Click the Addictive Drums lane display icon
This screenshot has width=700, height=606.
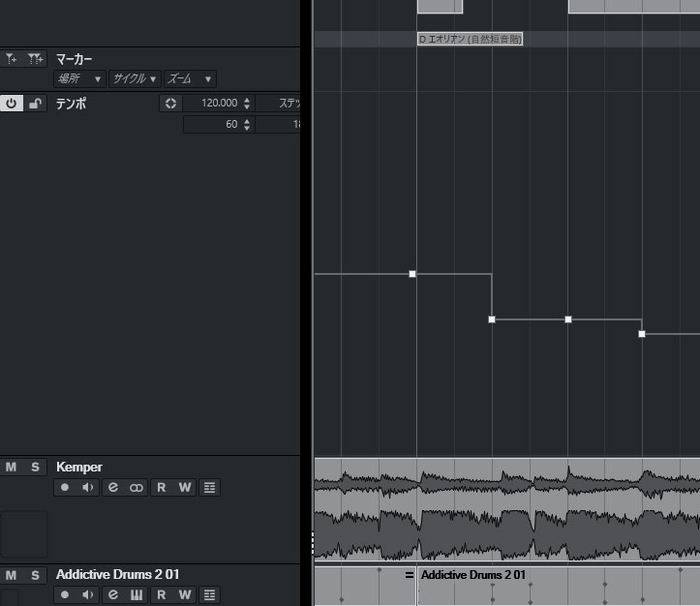click(209, 594)
